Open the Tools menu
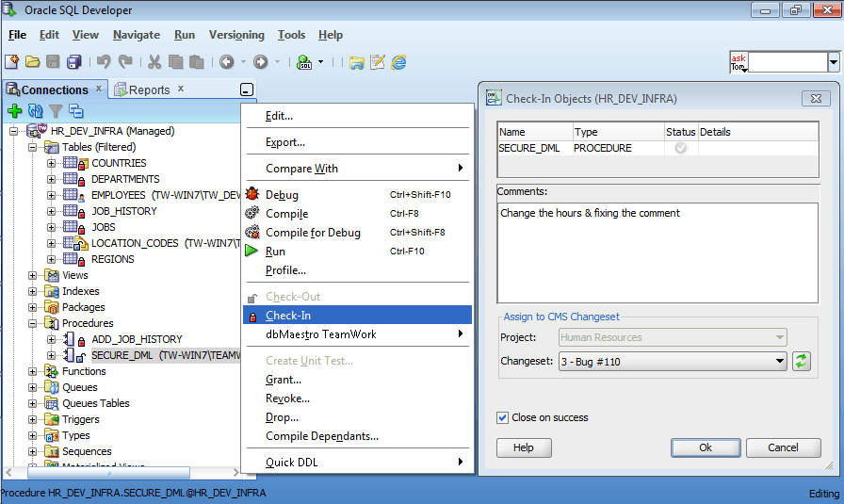844x504 pixels. [x=291, y=35]
